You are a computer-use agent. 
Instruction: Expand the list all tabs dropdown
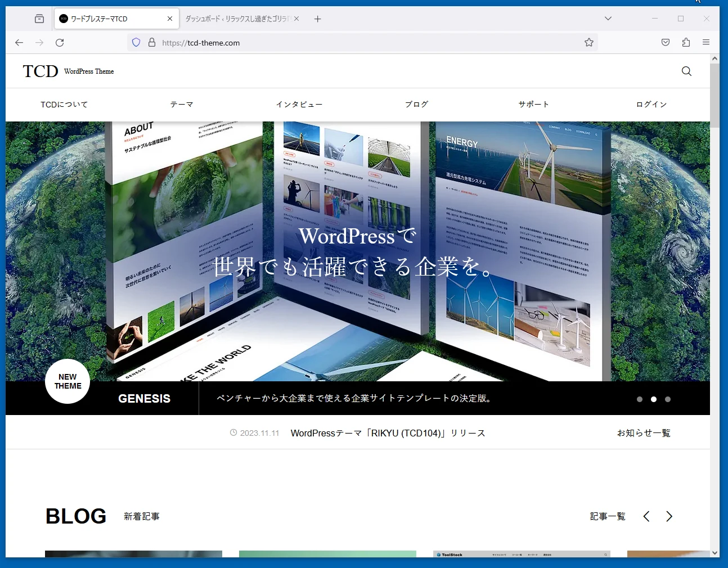coord(608,19)
